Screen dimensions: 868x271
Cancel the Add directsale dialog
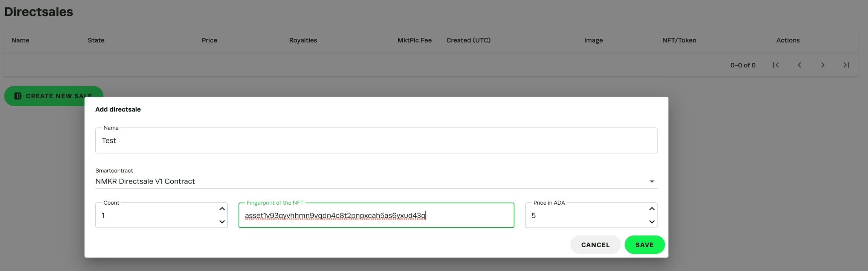[x=595, y=245]
